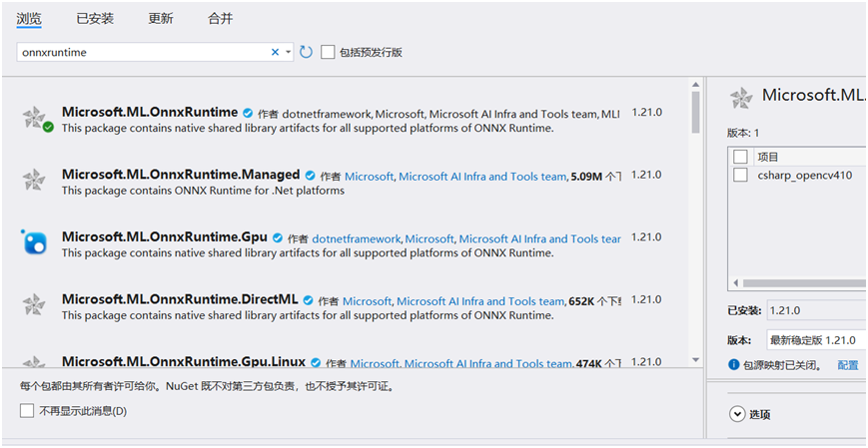Check the csharp_opencv410 project checkbox
This screenshot has width=868, height=448.
click(x=740, y=176)
